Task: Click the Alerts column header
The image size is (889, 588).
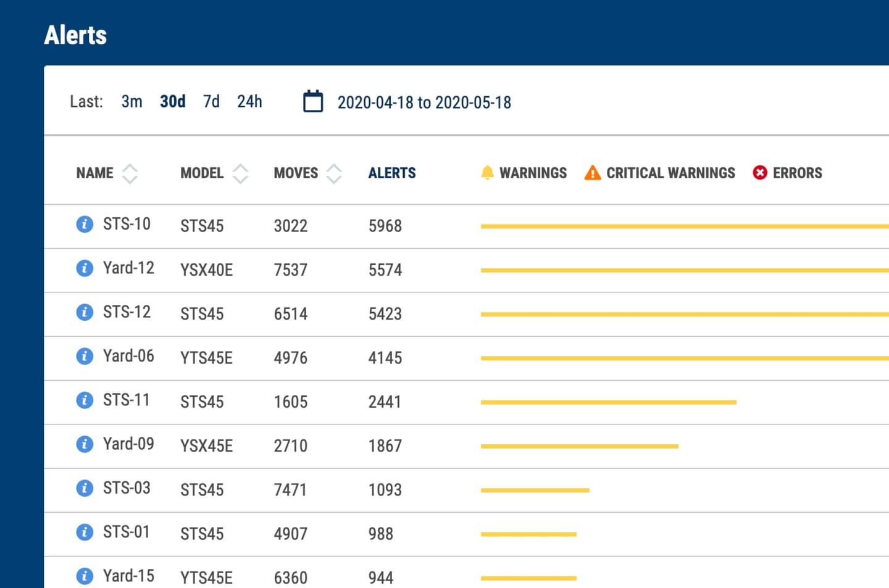Action: click(392, 173)
